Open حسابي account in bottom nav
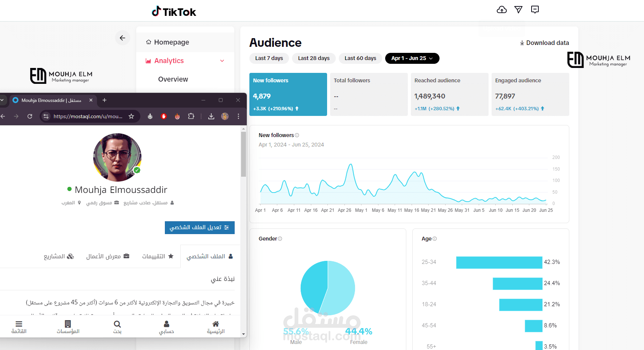644x350 pixels. click(166, 327)
